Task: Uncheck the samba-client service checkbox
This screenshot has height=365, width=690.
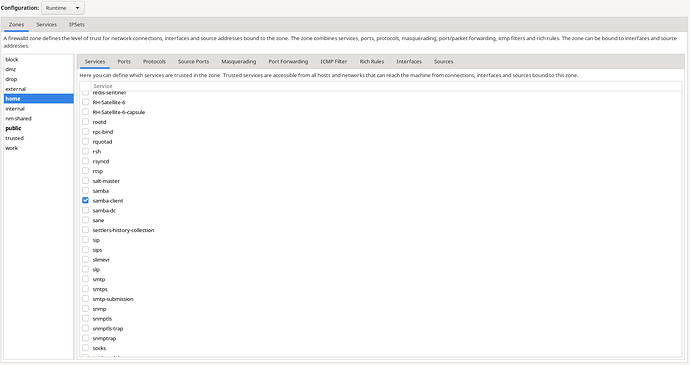Action: [x=85, y=200]
